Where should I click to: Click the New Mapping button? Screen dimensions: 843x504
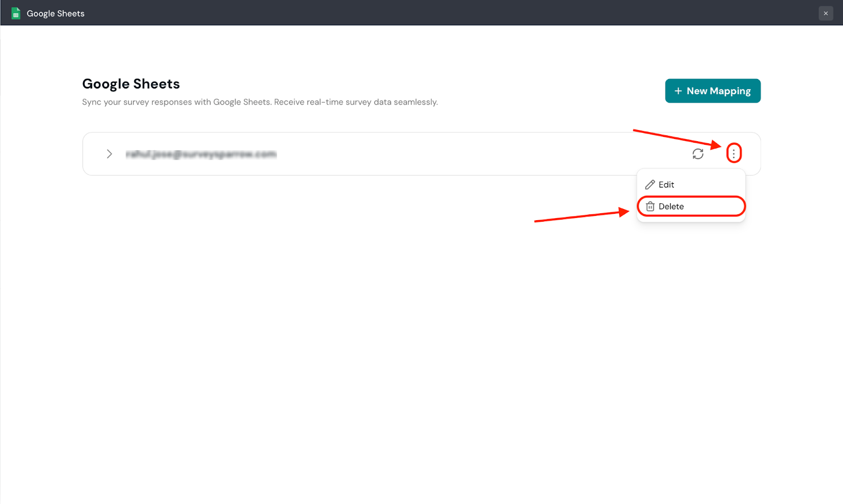(712, 91)
